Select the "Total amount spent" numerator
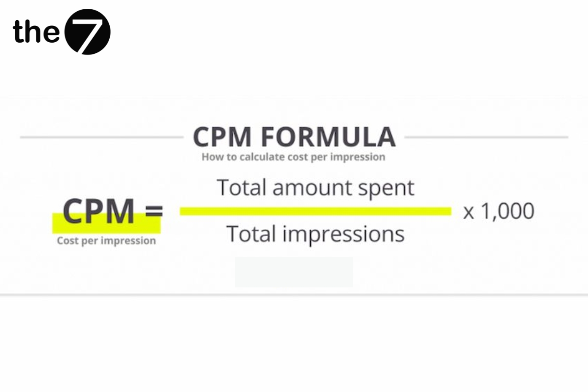Viewport: 588px width, 392px height. tap(316, 188)
